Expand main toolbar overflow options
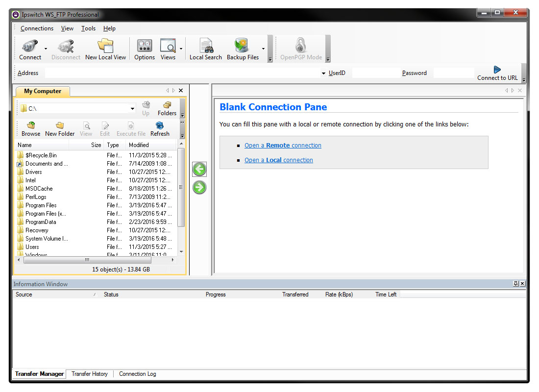539x392 pixels. click(x=270, y=59)
